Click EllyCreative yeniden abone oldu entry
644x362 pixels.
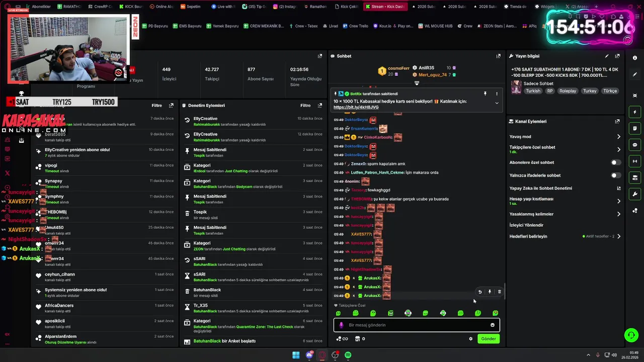(x=106, y=152)
